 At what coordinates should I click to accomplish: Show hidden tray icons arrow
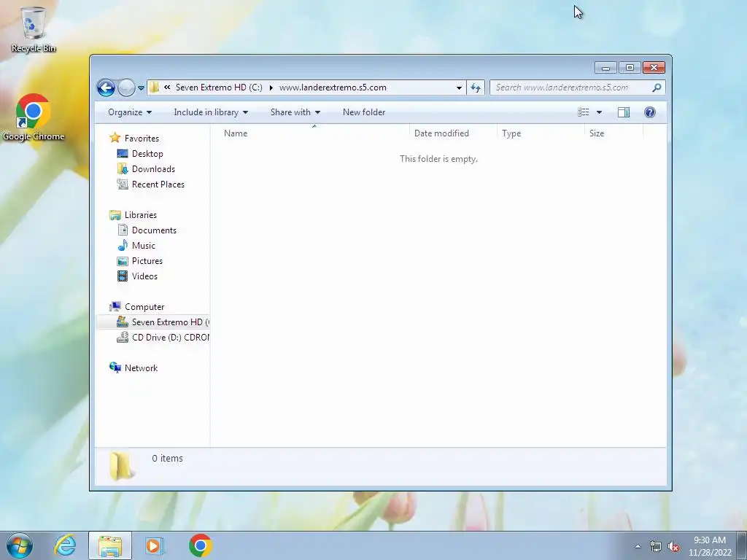click(638, 547)
